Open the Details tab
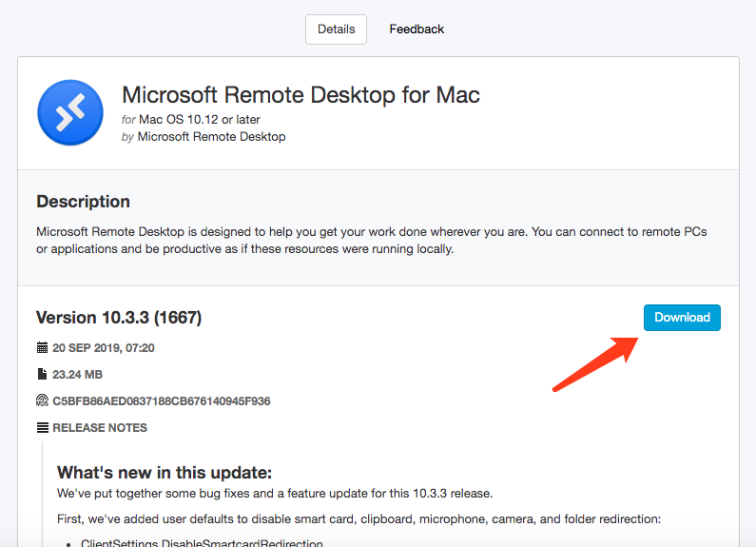This screenshot has width=756, height=547. pyautogui.click(x=336, y=29)
